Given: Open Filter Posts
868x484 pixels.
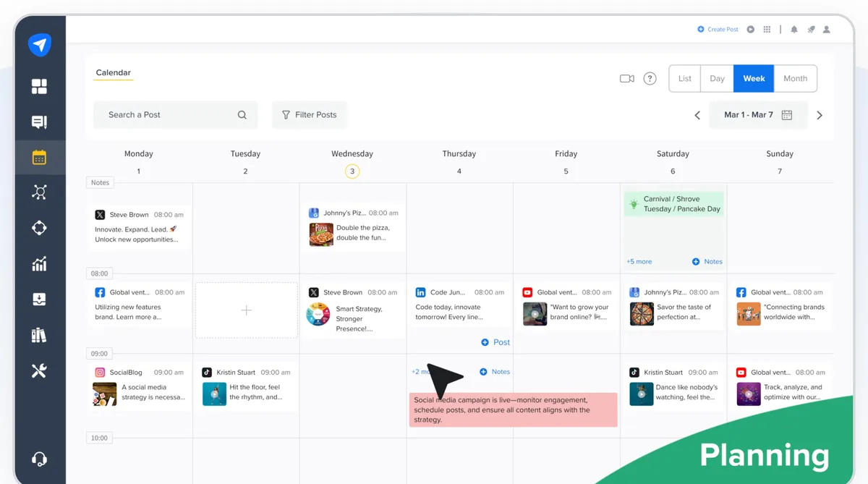Looking at the screenshot, I should coord(310,115).
